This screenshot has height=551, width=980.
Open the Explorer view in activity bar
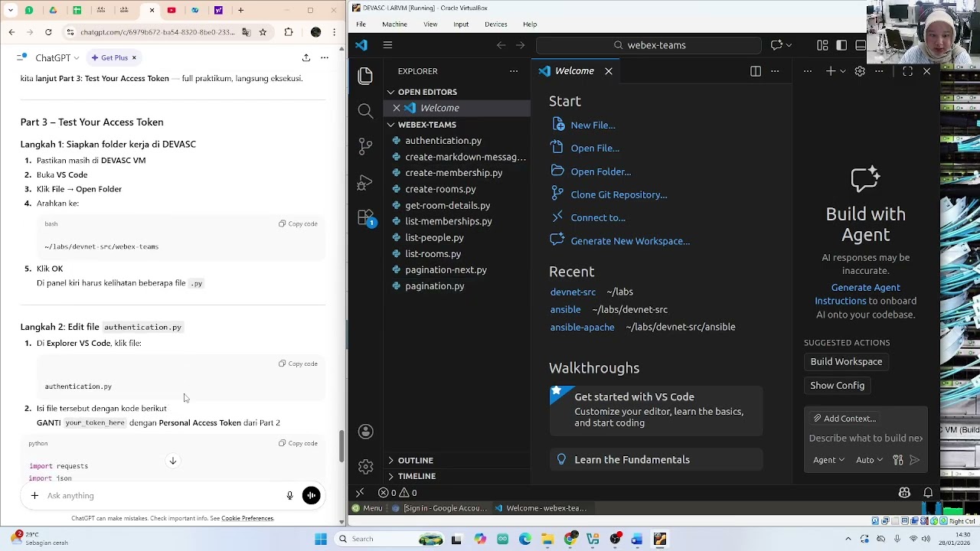pos(365,75)
